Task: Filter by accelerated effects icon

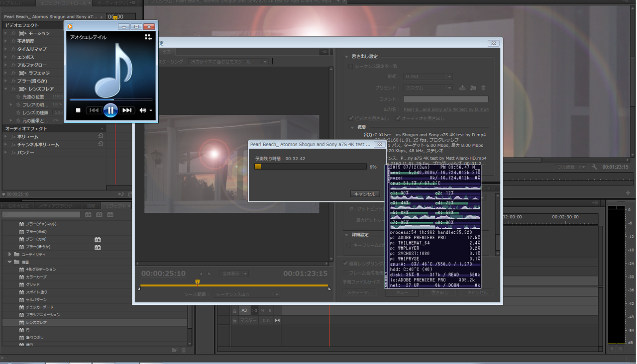Action: coord(88,214)
